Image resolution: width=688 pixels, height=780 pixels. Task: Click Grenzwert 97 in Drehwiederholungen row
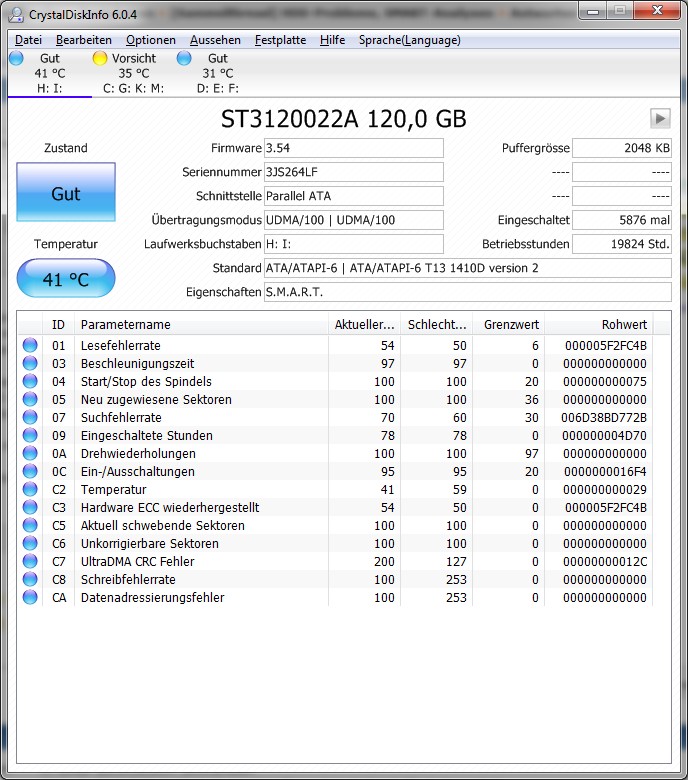click(532, 454)
